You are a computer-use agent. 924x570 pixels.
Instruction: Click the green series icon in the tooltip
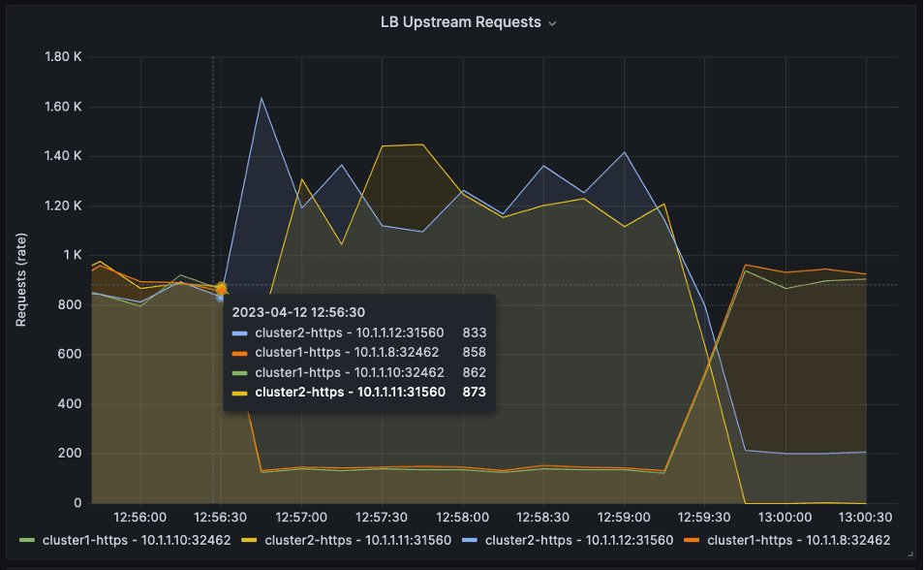coord(241,373)
